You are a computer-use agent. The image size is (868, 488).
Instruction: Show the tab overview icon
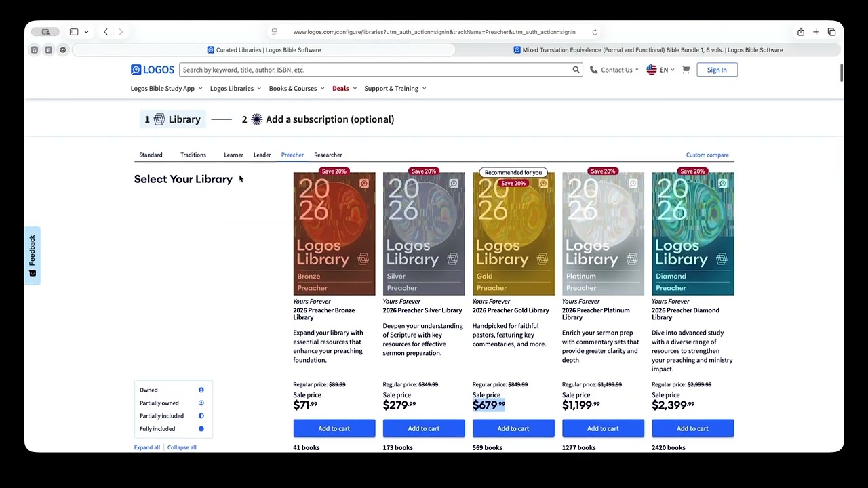831,32
